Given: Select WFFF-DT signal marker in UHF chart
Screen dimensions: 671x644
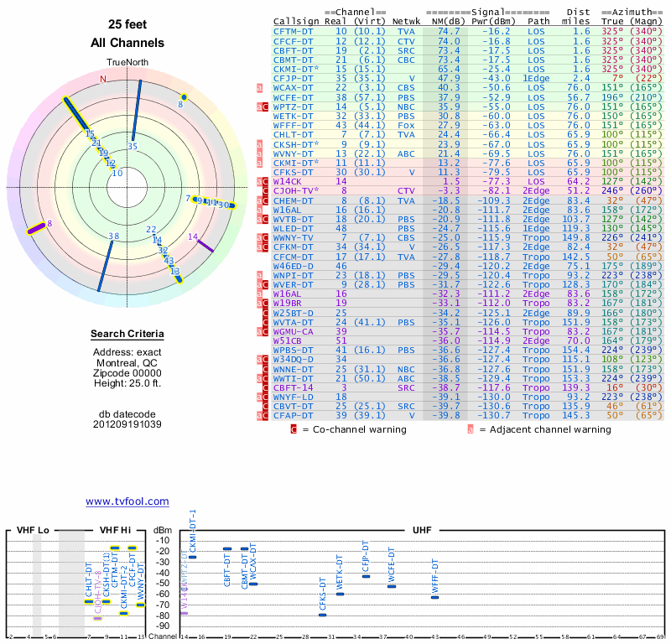Looking at the screenshot, I should (x=435, y=597).
